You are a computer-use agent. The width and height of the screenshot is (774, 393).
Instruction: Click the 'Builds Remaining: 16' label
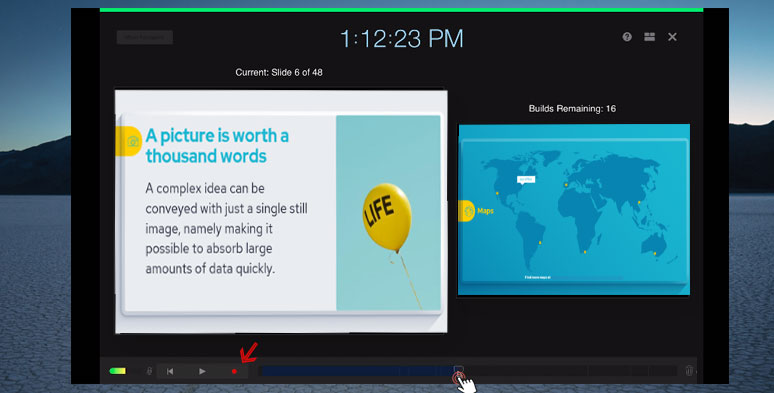[x=572, y=109]
